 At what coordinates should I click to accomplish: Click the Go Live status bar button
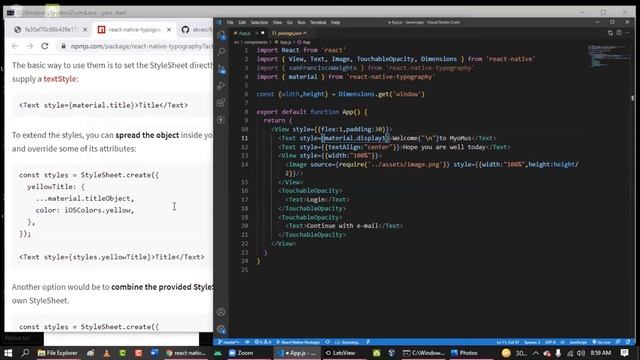602,342
